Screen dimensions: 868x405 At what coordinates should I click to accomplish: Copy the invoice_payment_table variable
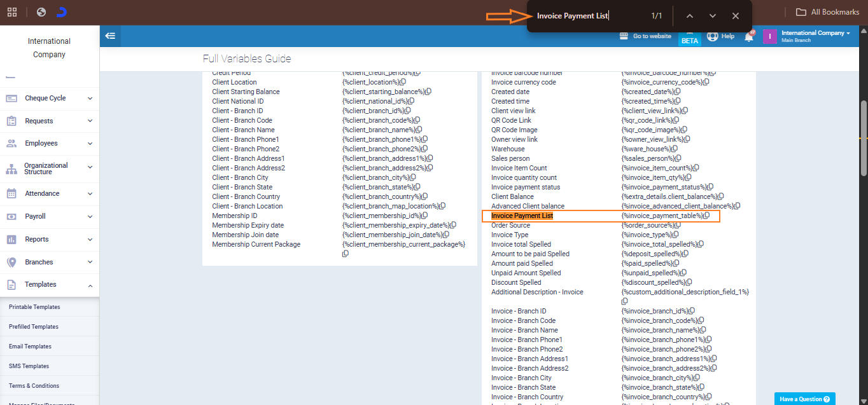point(706,216)
